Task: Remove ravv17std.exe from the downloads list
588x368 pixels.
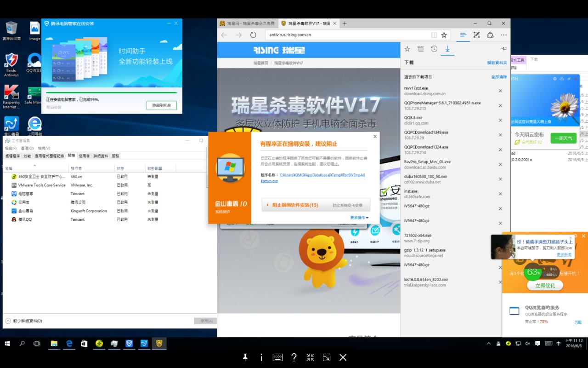Action: [x=500, y=91]
